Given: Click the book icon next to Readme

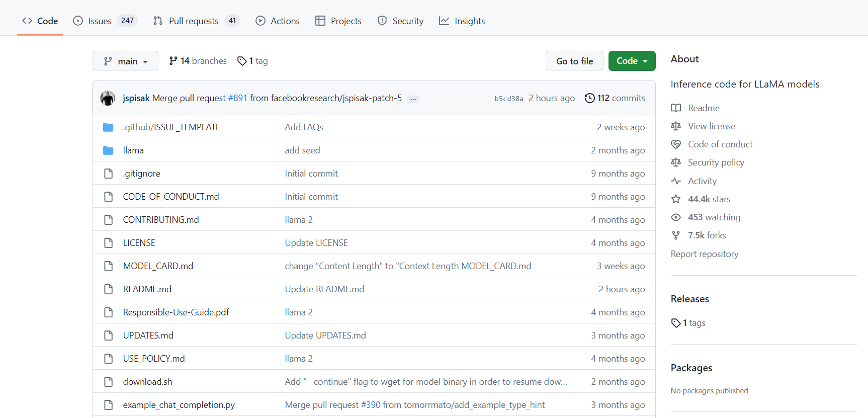Looking at the screenshot, I should 676,108.
